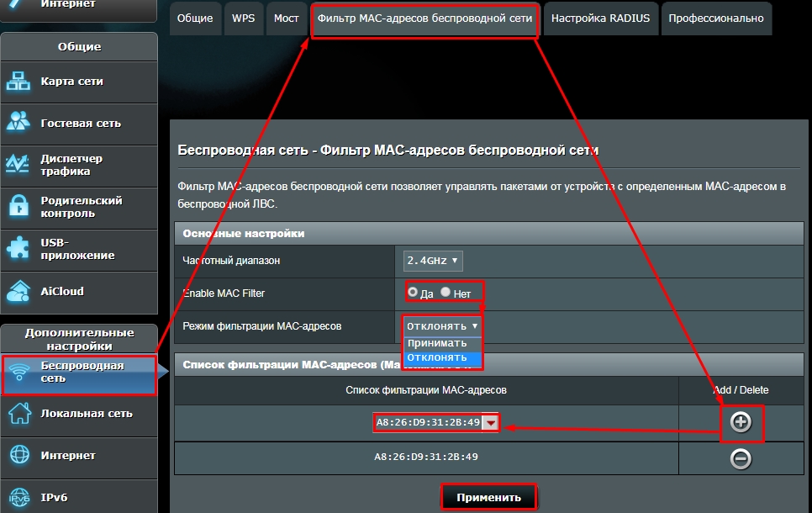Open Локальная сеть label in the sidebar
The height and width of the screenshot is (513, 812).
87,414
